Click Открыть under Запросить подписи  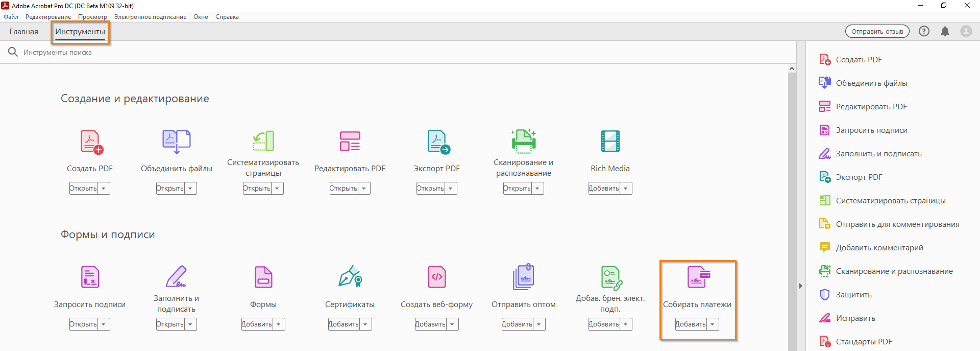84,324
